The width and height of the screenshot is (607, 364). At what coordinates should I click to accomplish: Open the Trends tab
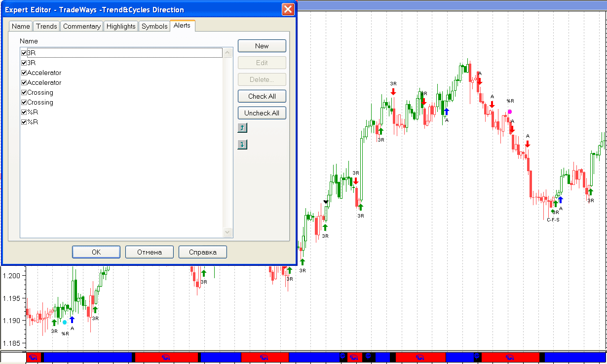[x=46, y=26]
